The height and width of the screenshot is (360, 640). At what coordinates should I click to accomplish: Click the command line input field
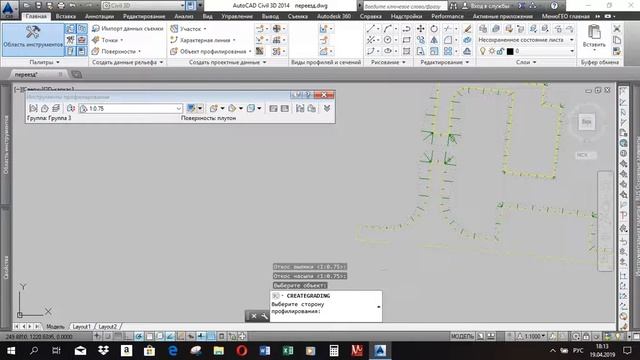coord(326,308)
